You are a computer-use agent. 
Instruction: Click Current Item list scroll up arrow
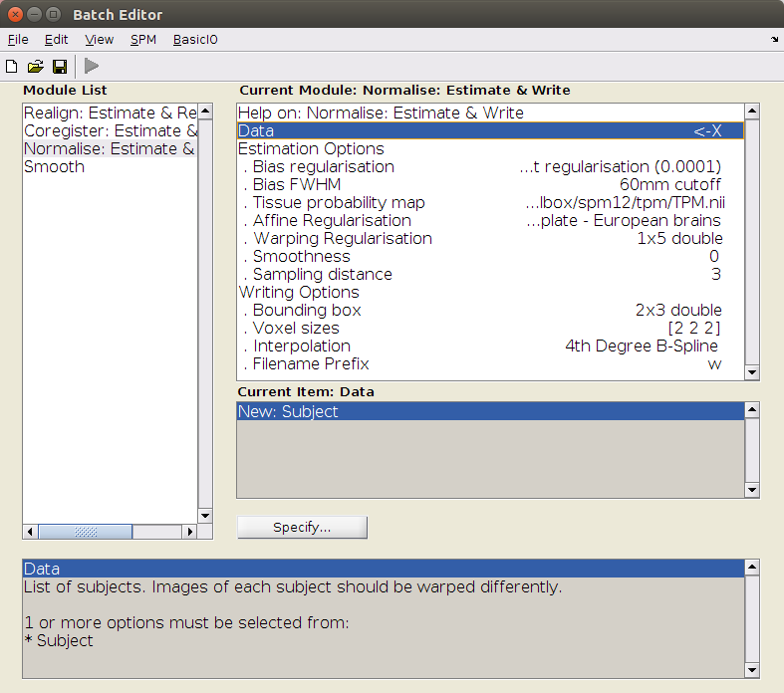pos(752,410)
